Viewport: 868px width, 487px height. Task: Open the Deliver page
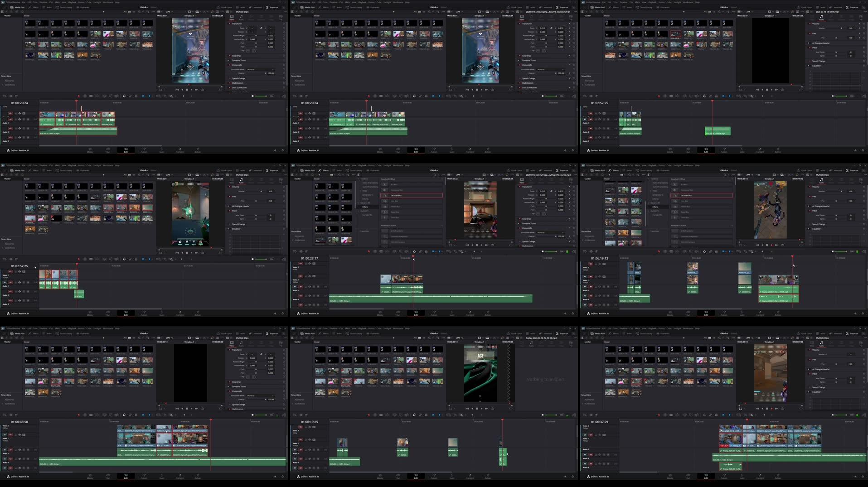(x=198, y=150)
